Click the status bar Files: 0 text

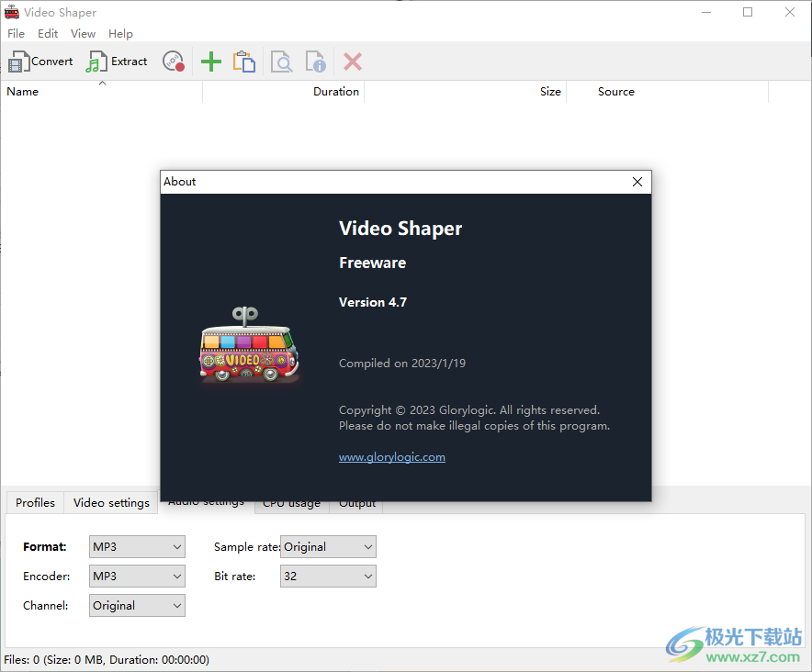[x=107, y=660]
